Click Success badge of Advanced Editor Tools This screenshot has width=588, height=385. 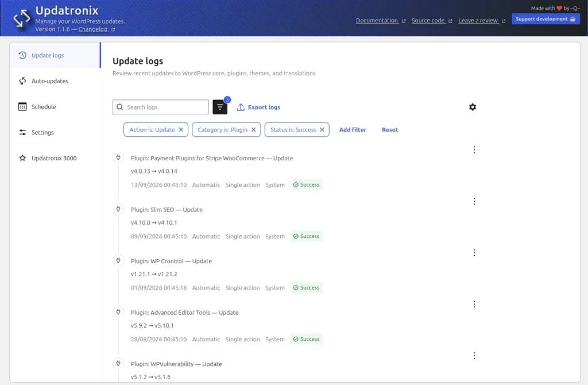[307, 339]
